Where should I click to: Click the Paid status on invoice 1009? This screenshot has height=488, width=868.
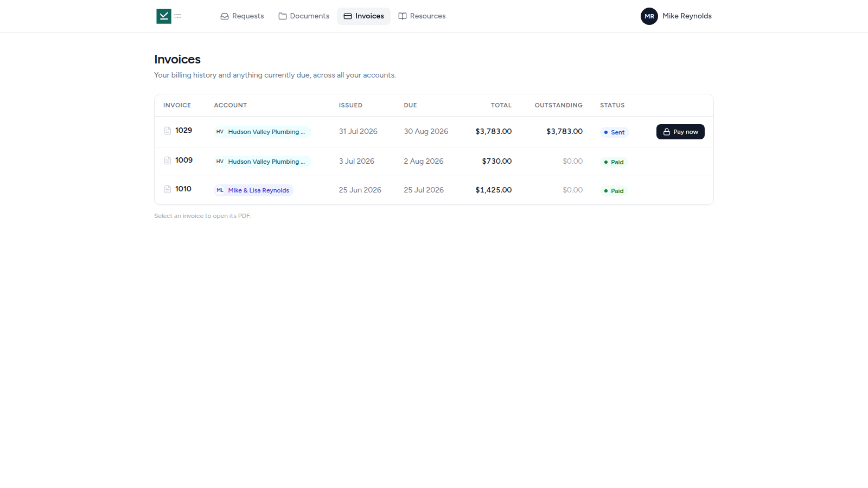[614, 162]
